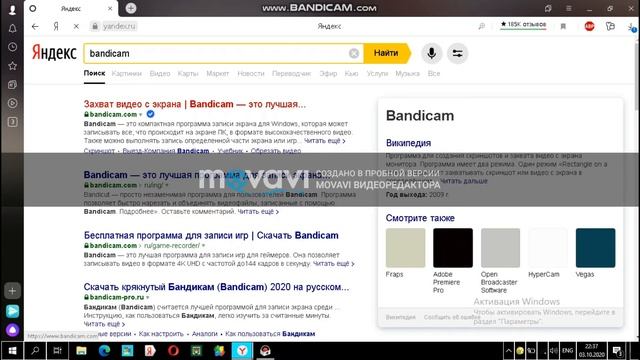This screenshot has width=640, height=360.
Task: Bookmark this page with the flag icon
Action: pyautogui.click(x=563, y=26)
